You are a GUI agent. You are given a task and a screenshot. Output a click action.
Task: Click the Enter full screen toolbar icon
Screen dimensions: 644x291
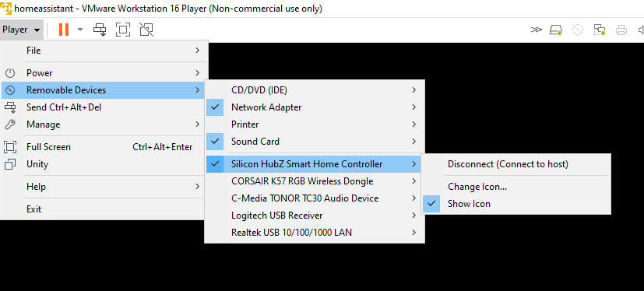point(123,30)
